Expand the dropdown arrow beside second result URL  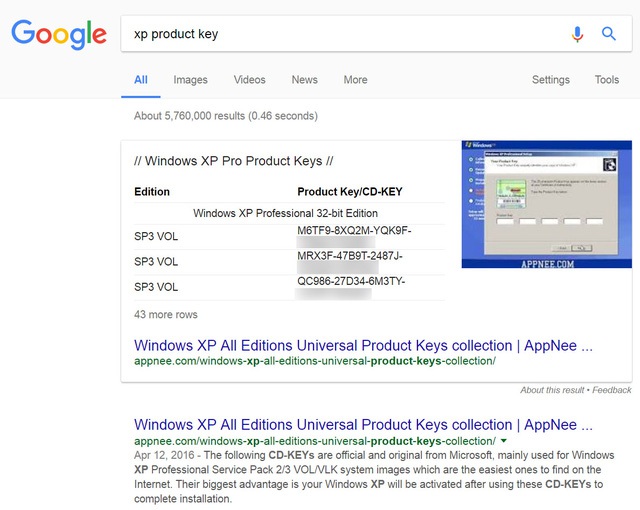504,441
